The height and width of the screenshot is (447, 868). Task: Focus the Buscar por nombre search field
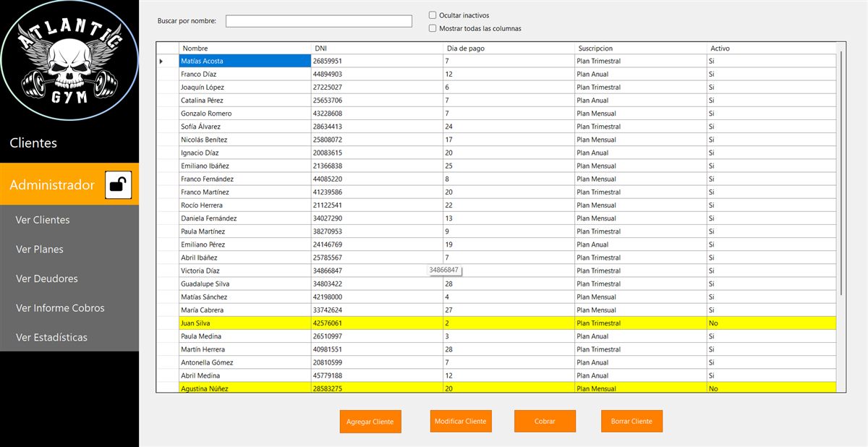(319, 21)
